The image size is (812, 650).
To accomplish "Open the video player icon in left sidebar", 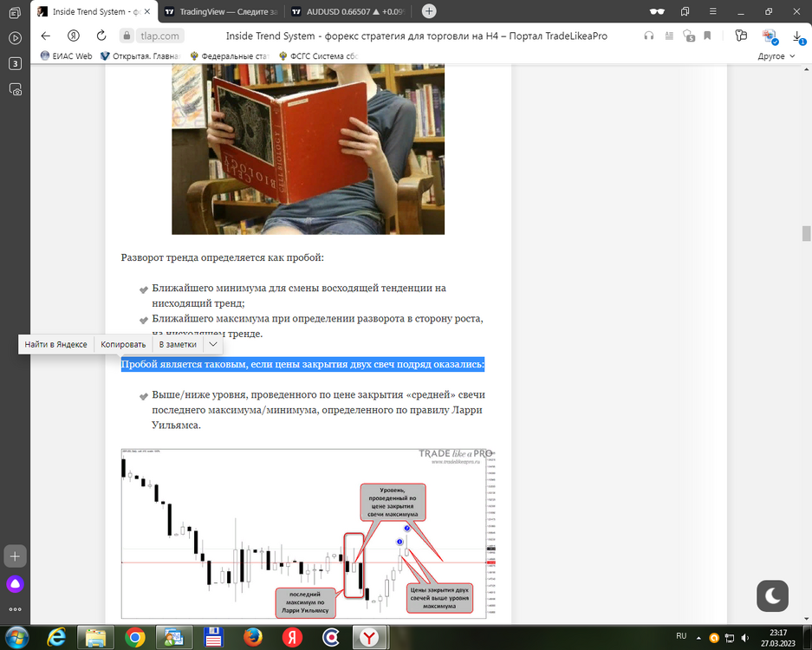I will [15, 38].
